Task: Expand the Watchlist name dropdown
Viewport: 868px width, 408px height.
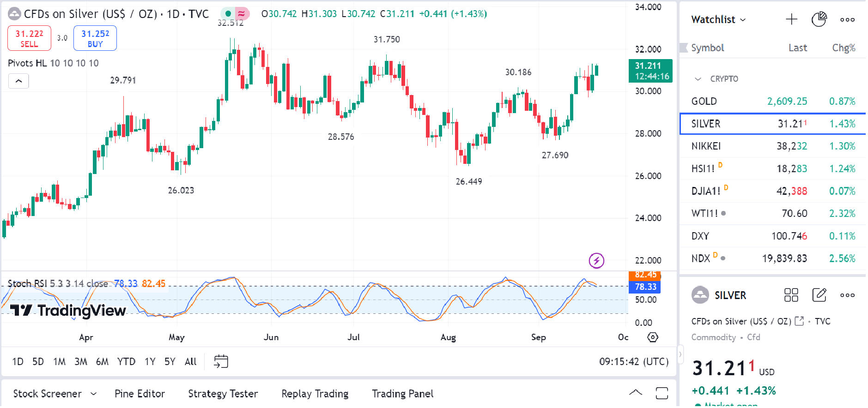Action: pos(718,19)
